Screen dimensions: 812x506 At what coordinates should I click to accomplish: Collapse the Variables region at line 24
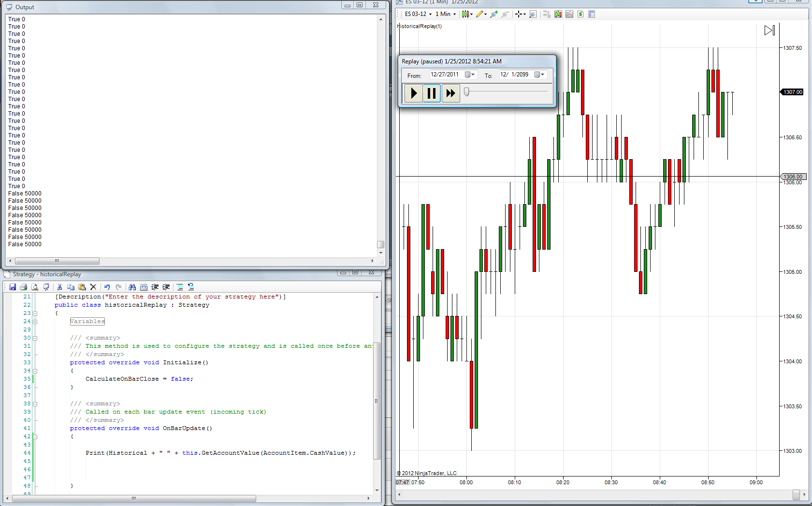coord(35,322)
